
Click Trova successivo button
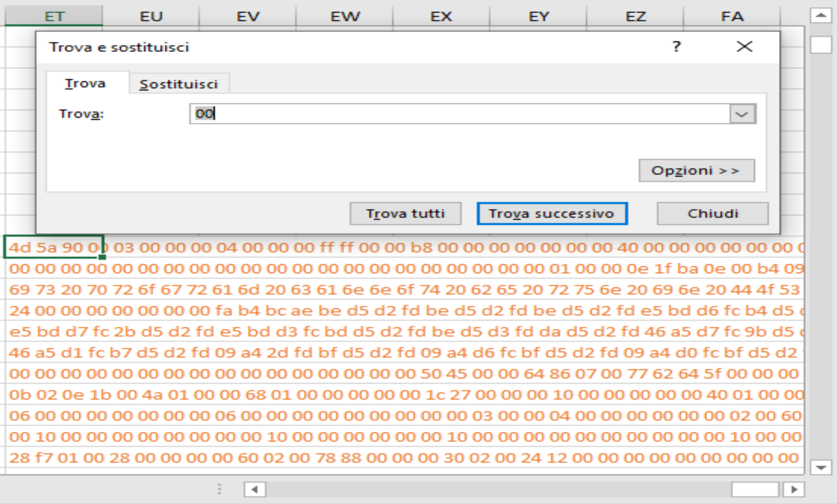click(x=552, y=213)
